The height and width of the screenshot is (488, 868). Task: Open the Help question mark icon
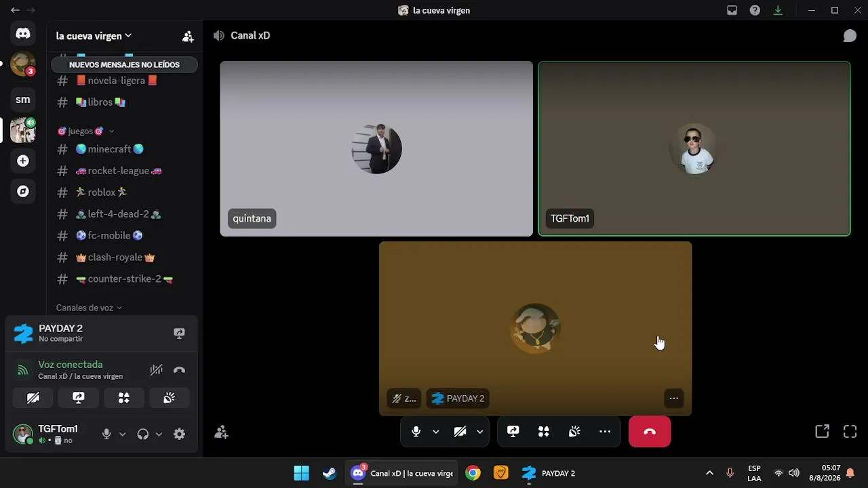[x=755, y=10]
